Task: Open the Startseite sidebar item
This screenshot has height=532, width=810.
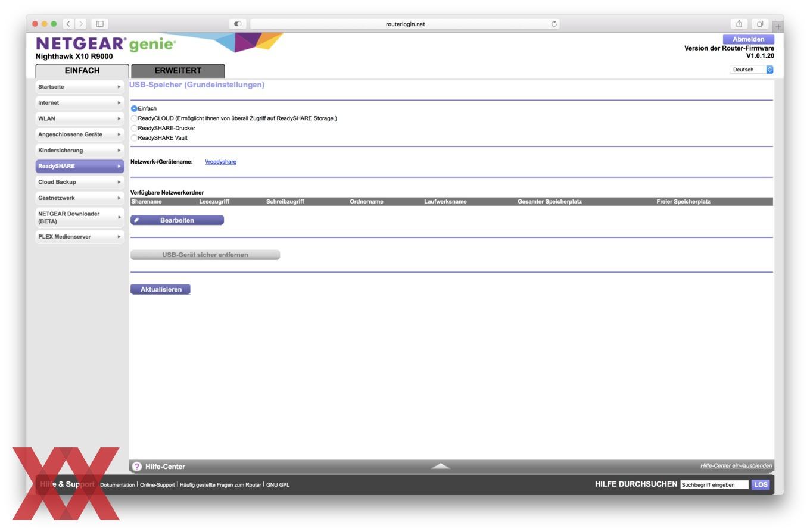Action: pyautogui.click(x=80, y=87)
